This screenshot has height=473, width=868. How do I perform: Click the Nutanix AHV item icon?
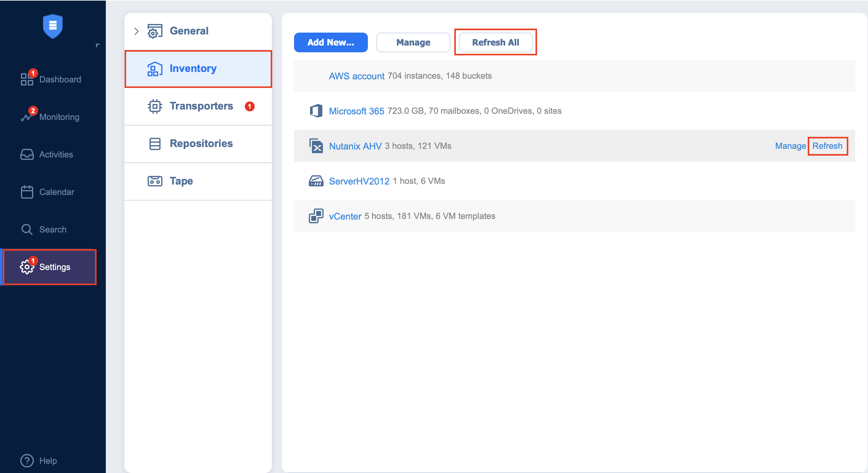point(316,146)
